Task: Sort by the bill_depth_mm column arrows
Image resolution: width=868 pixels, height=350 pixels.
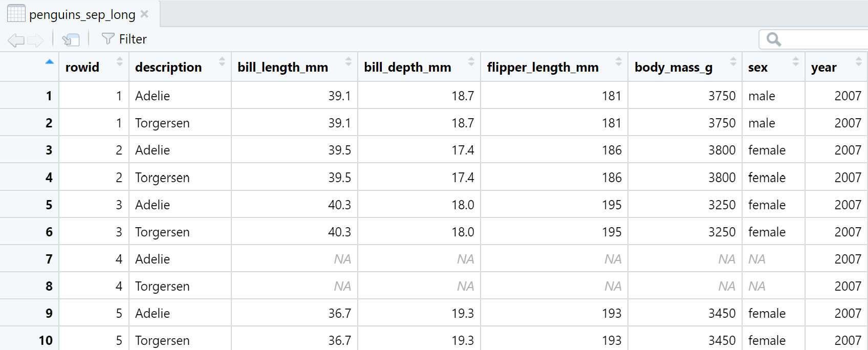Action: point(471,62)
